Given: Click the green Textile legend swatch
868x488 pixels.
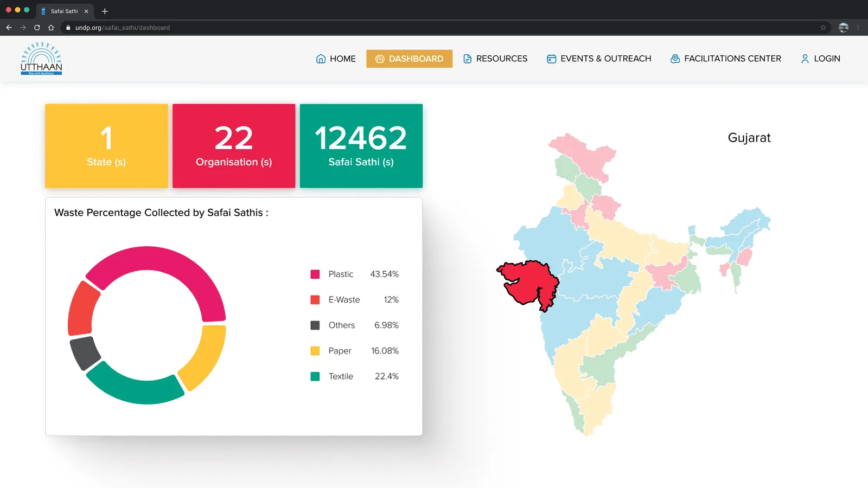Looking at the screenshot, I should point(315,376).
